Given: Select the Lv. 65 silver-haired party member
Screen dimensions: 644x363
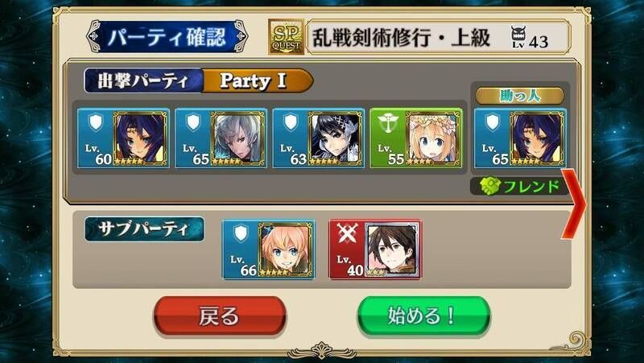Looking at the screenshot, I should pyautogui.click(x=221, y=138).
